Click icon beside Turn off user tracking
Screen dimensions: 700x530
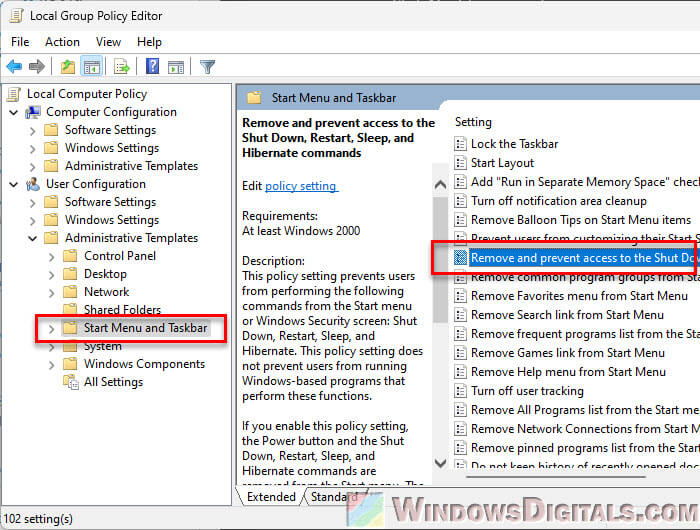[x=460, y=391]
